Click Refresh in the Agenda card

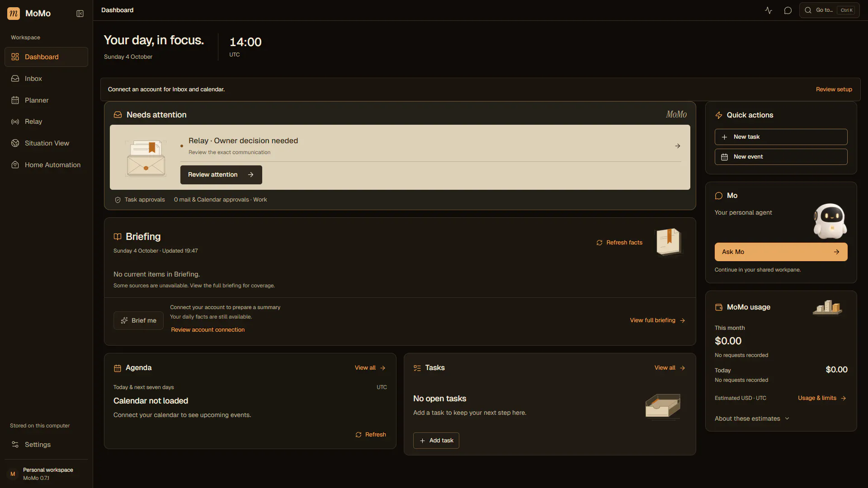tap(371, 435)
